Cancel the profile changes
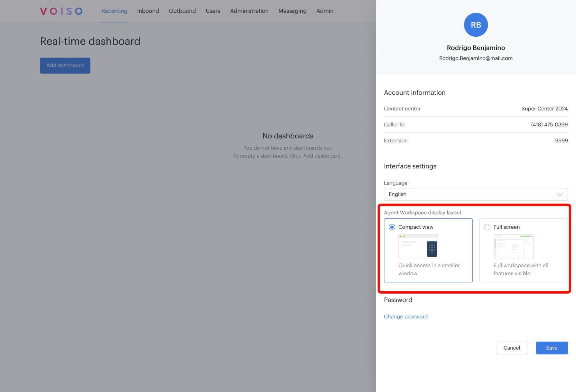Screen dimensions: 576x392 click(512, 348)
